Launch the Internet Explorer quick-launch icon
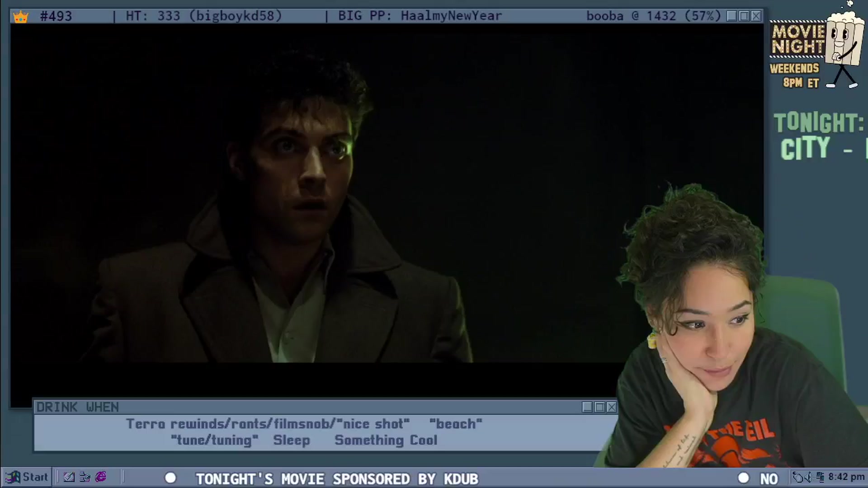868x488 pixels. pos(100,477)
